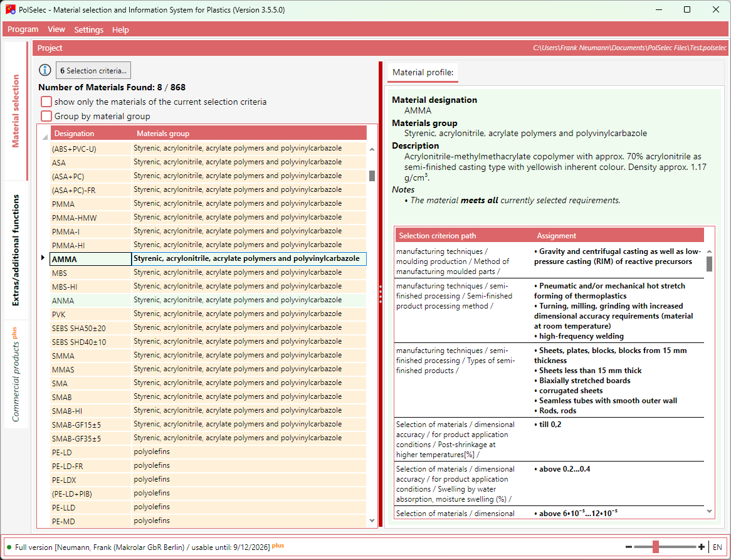Click the EN language button
The height and width of the screenshot is (560, 731).
pos(717,547)
